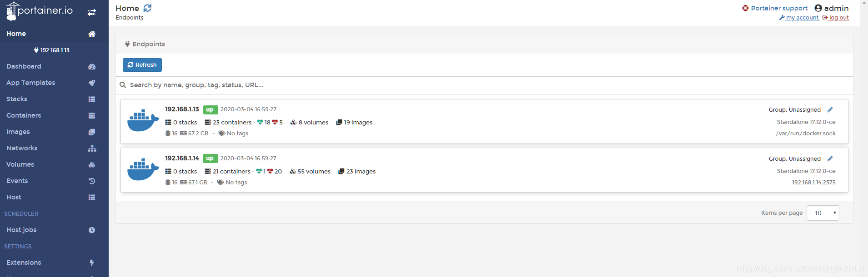The image size is (868, 277).
Task: Click the Docker whale icon for 192.168.1.14
Action: coord(143,169)
